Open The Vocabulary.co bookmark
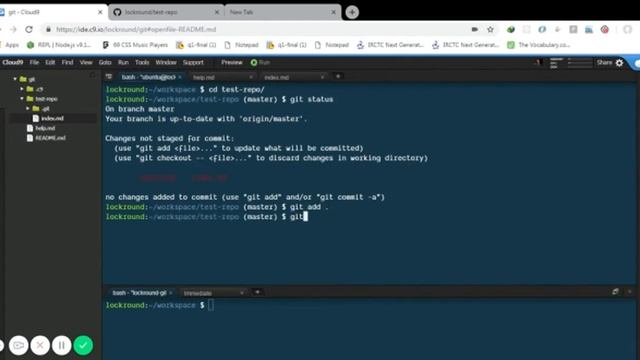The width and height of the screenshot is (640, 360). tap(539, 45)
